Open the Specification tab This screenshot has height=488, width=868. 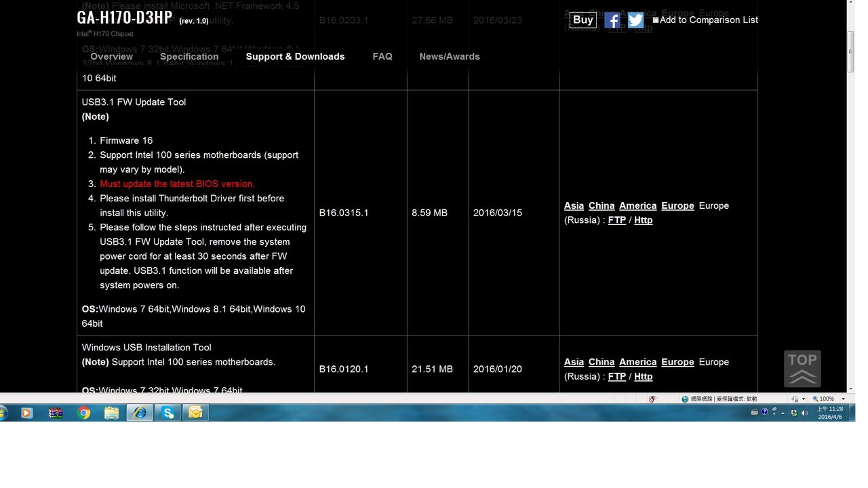click(x=189, y=56)
